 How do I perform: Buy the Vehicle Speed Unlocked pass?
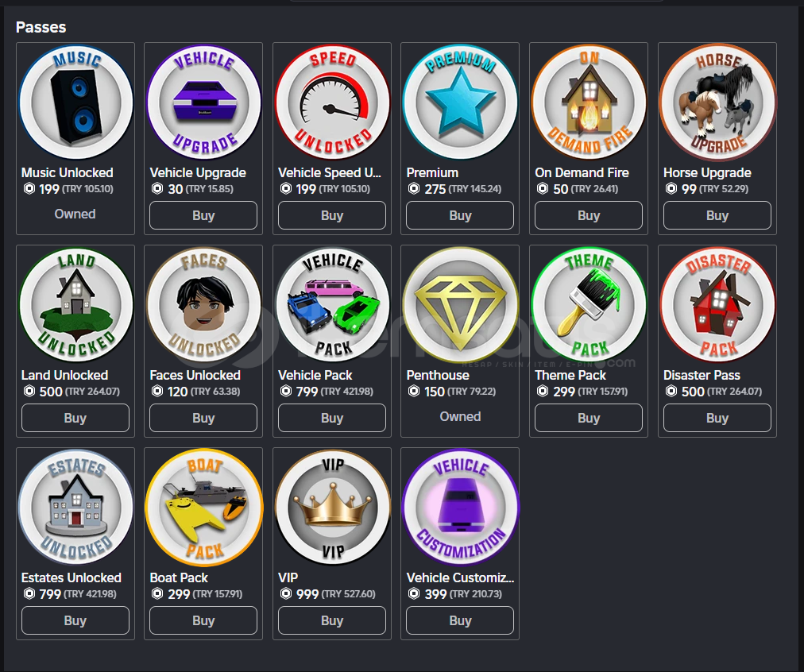click(x=332, y=215)
